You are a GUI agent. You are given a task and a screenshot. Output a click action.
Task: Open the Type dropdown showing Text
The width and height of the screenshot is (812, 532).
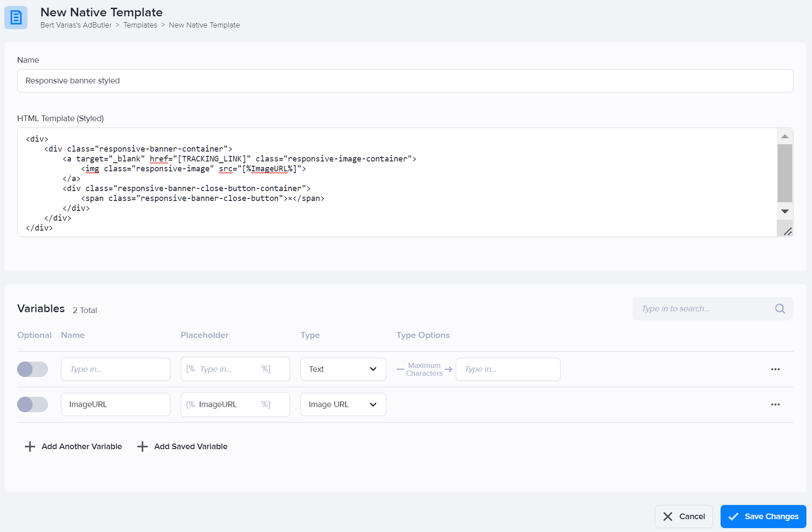tap(342, 369)
